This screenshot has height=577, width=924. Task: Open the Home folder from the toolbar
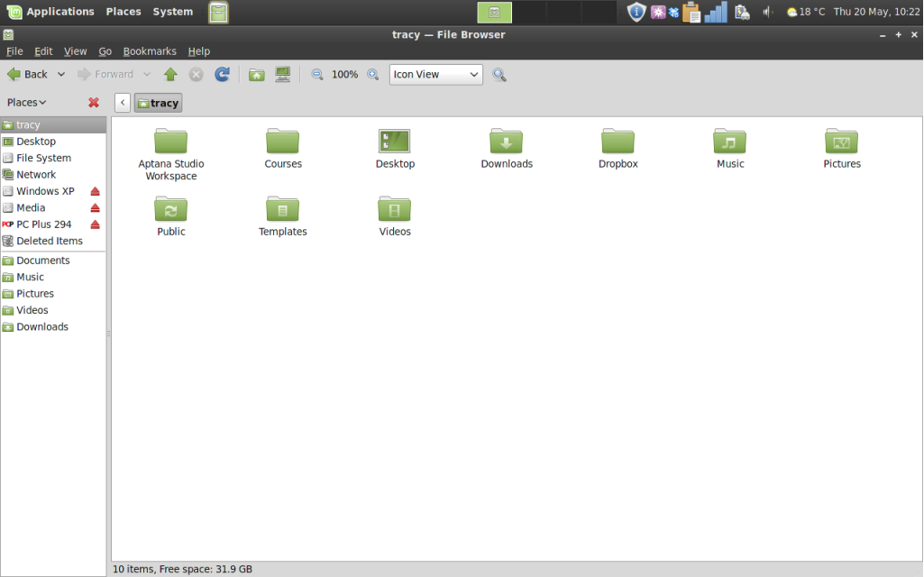256,74
